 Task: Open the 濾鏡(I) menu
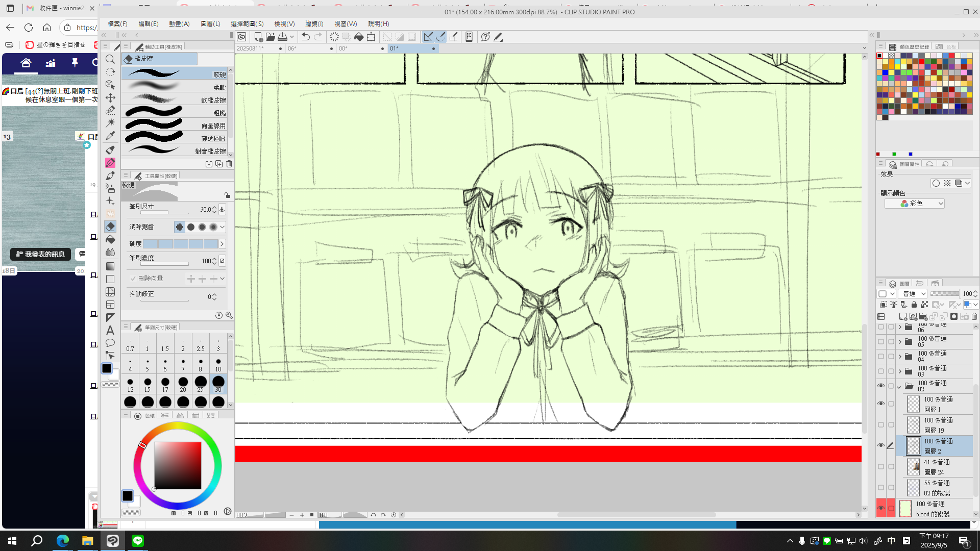point(314,24)
